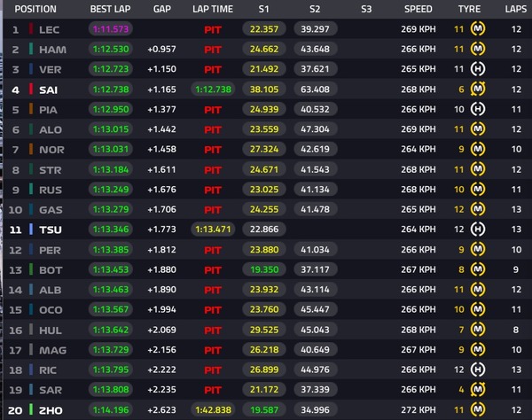This screenshot has width=532, height=420.
Task: Click the medium tyre icon for GAS
Action: 478,209
